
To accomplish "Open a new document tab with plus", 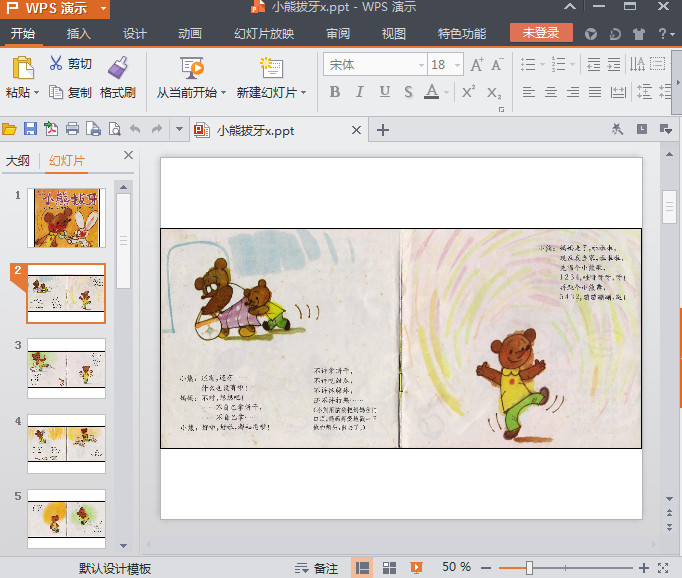I will pos(383,130).
